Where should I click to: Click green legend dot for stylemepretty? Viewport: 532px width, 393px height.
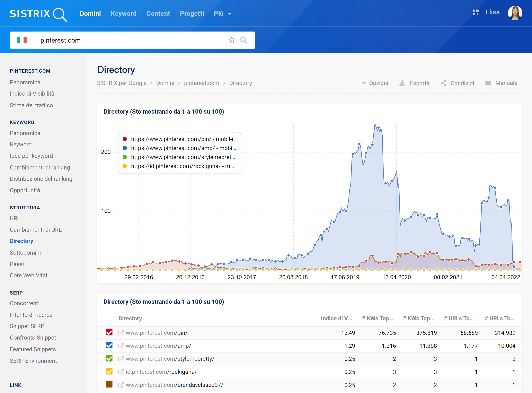point(125,157)
